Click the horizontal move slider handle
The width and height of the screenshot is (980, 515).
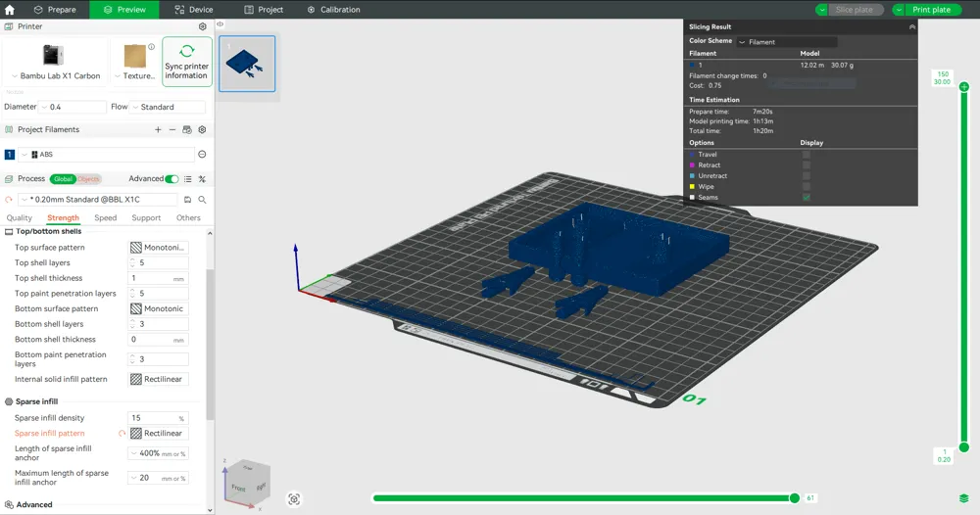pyautogui.click(x=795, y=498)
